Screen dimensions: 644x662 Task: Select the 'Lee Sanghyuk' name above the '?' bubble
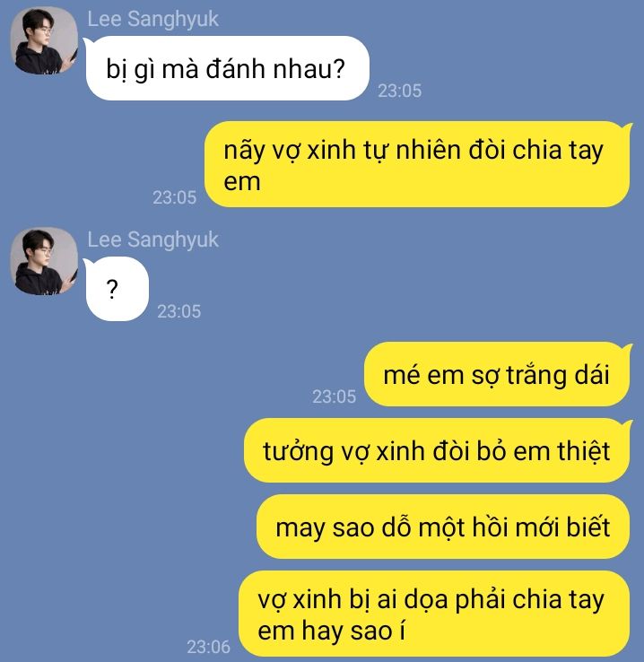click(x=152, y=240)
